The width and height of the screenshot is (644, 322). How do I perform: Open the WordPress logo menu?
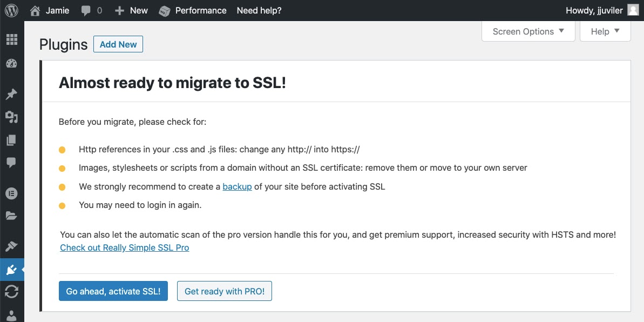tap(11, 11)
